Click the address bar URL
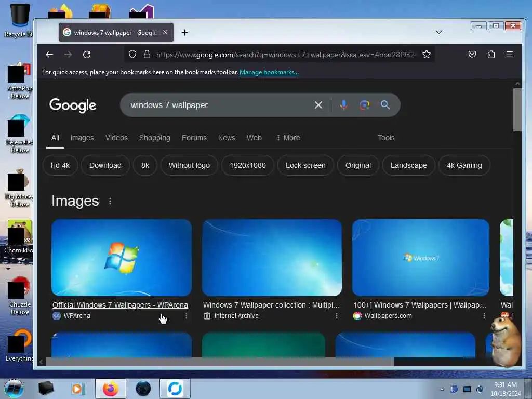The image size is (532, 399). (x=285, y=55)
